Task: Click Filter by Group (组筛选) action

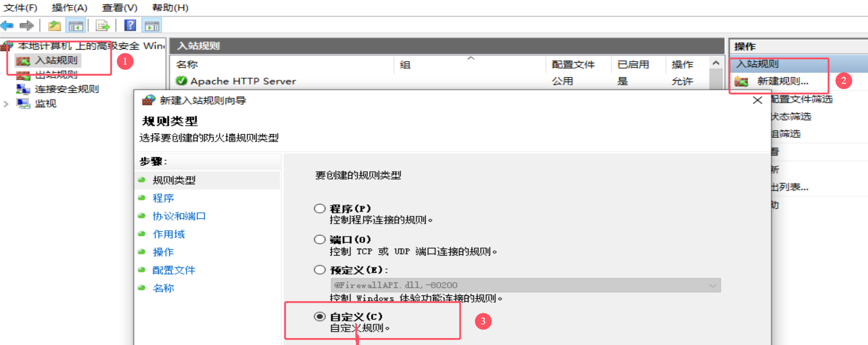Action: [786, 134]
